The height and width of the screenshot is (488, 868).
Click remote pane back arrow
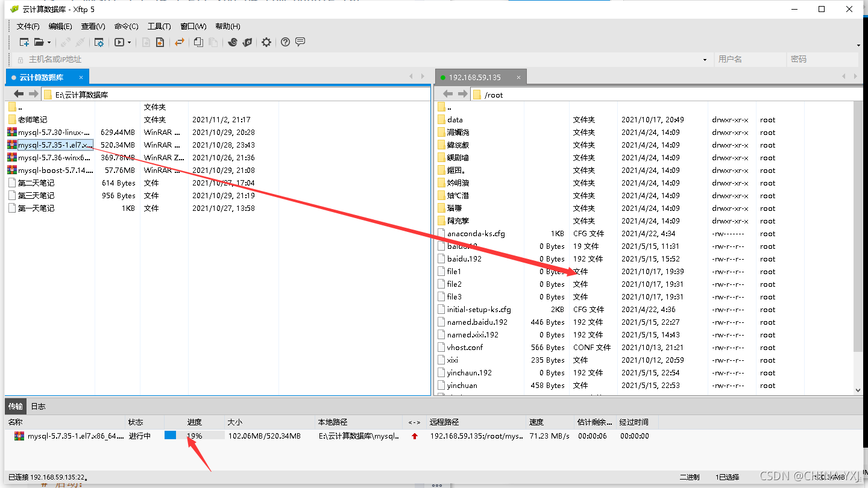(448, 94)
